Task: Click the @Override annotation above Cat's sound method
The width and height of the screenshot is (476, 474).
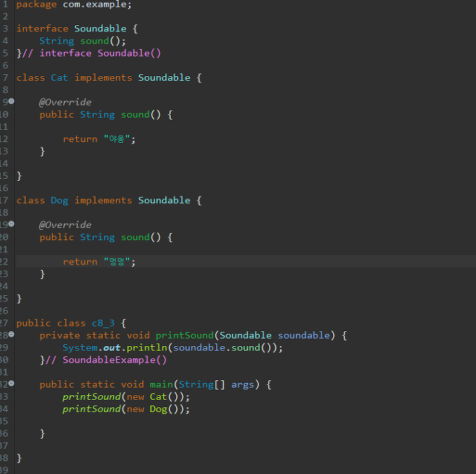Action: (x=65, y=102)
